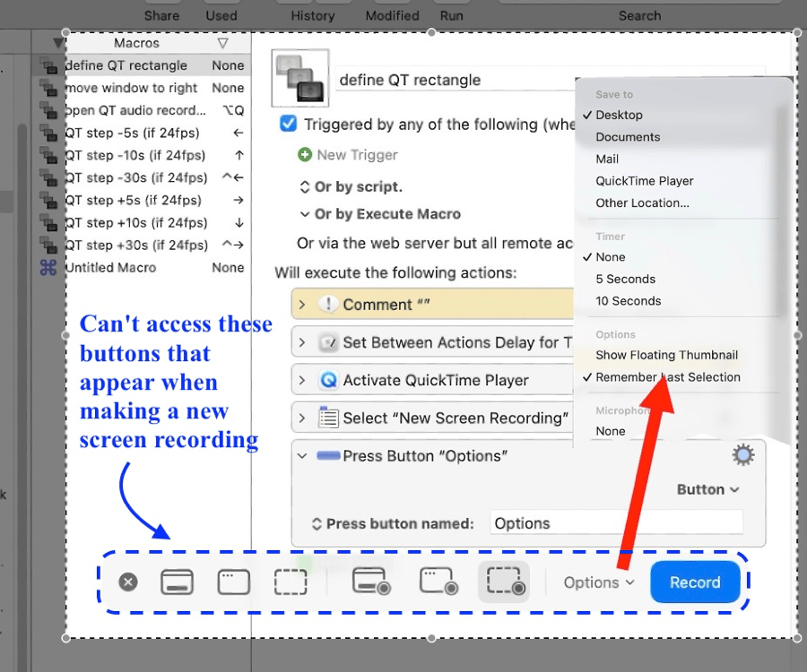Select the 5 Seconds timer option

[x=625, y=279]
